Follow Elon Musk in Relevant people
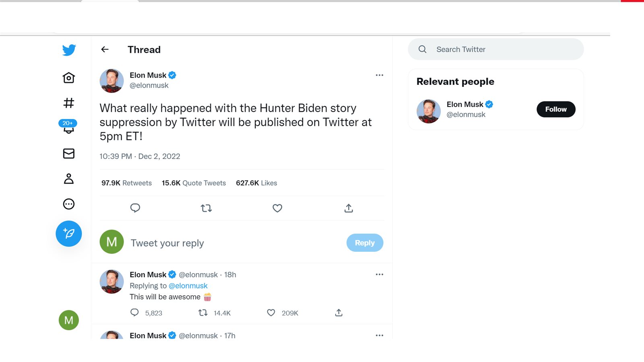The width and height of the screenshot is (644, 362). tap(555, 109)
